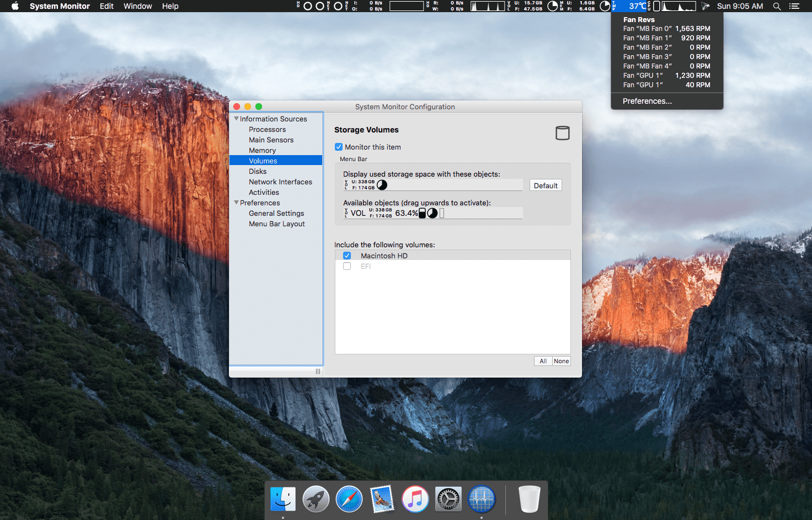Click the None volumes button

(562, 361)
